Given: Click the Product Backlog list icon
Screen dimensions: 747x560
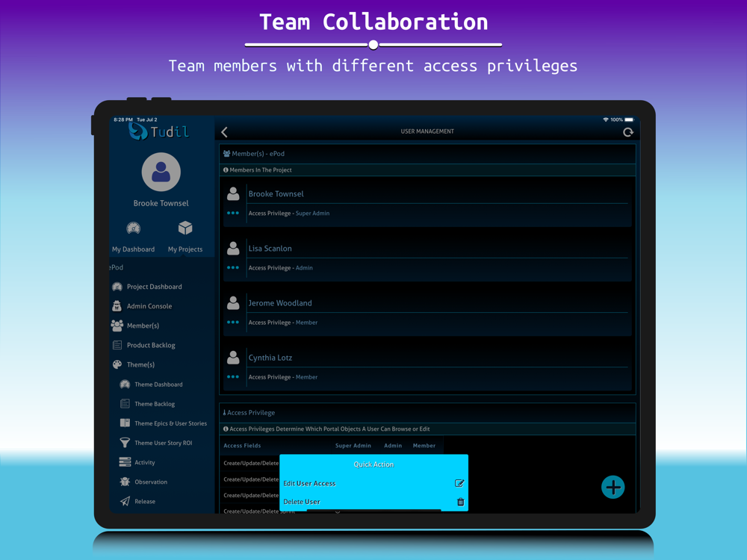Looking at the screenshot, I should [117, 345].
